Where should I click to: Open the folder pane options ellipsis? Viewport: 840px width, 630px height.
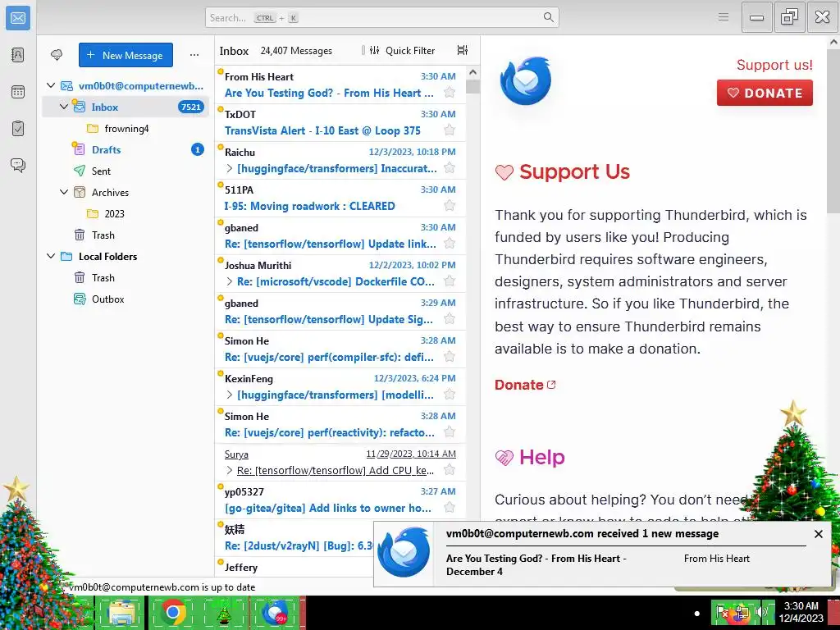click(x=194, y=55)
